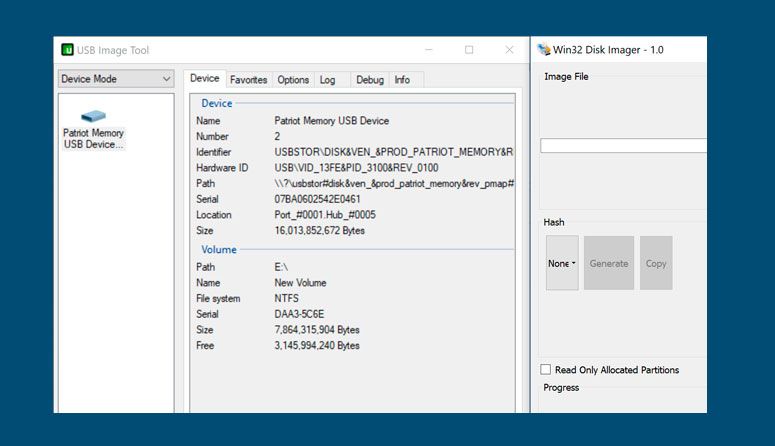Viewport: 775px width, 446px height.
Task: Click device size '16,013,852,672 Bytes'
Action: (x=319, y=231)
